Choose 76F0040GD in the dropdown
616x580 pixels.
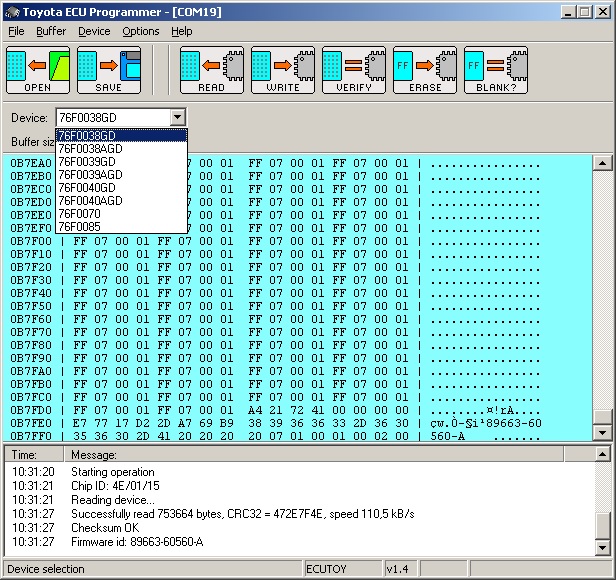click(x=86, y=187)
